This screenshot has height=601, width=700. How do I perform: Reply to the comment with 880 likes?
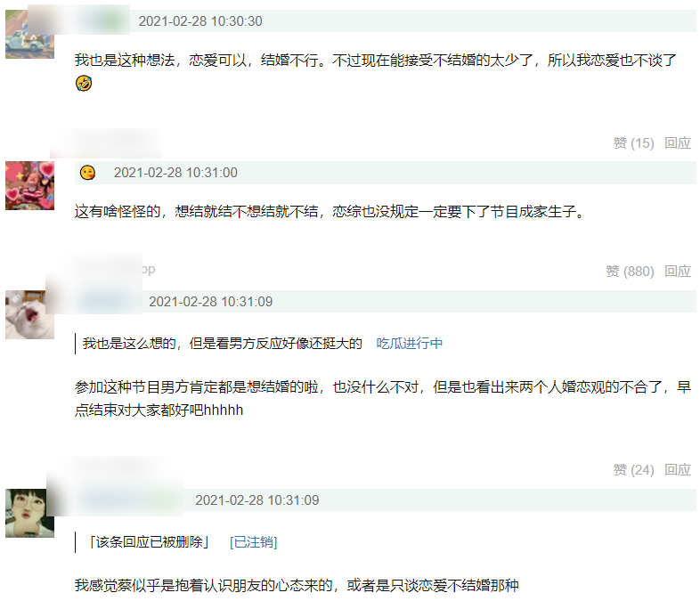click(678, 271)
